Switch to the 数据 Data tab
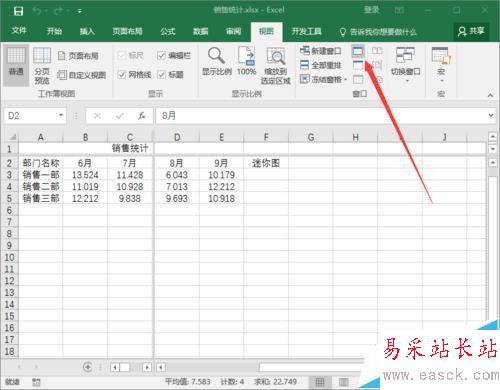 [201, 31]
